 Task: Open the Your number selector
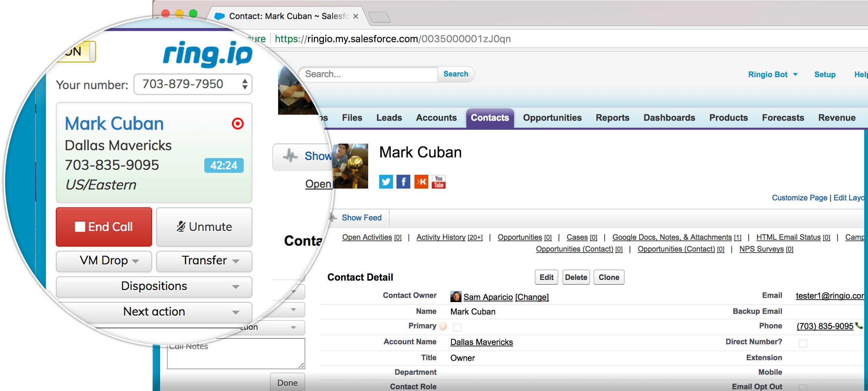tap(193, 84)
